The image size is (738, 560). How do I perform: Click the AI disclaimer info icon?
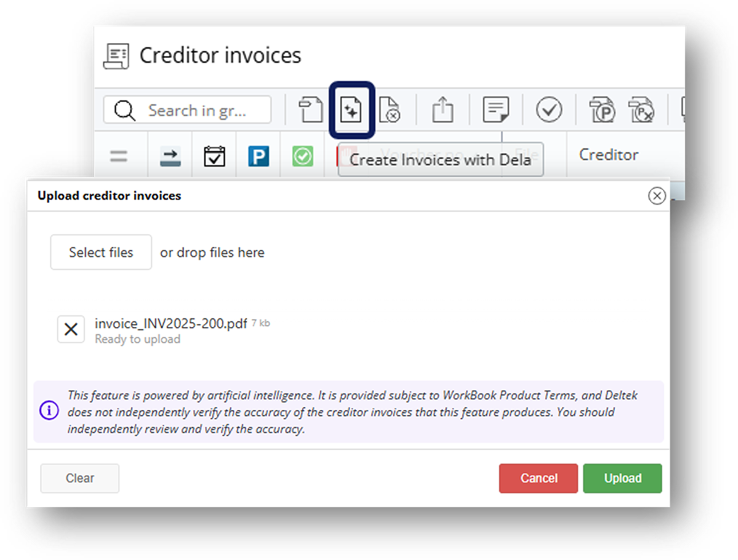(x=49, y=410)
